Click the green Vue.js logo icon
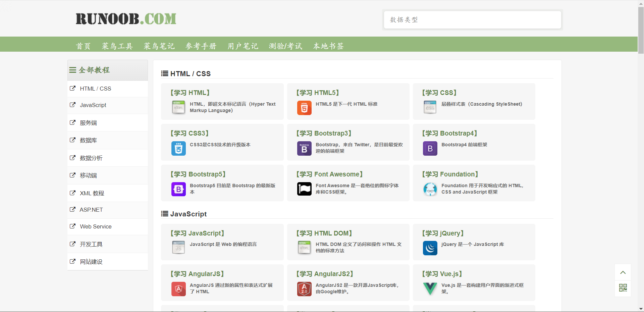This screenshot has height=312, width=644. [430, 289]
